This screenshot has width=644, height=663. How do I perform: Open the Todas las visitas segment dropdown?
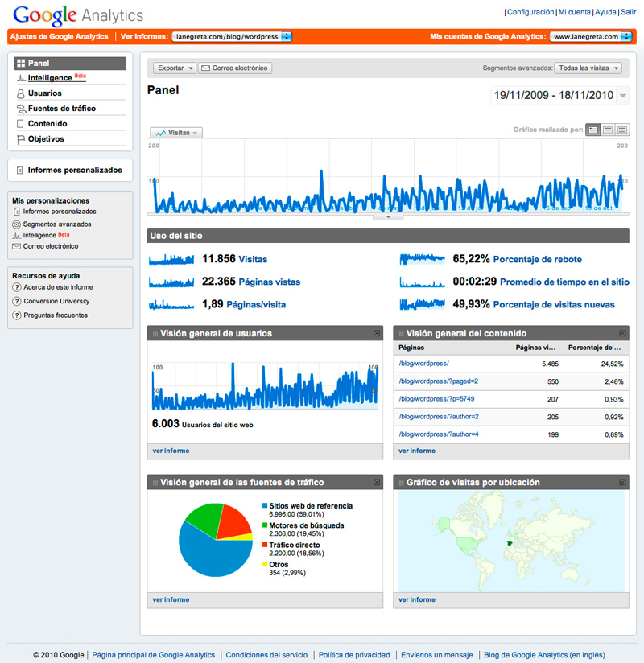coord(588,68)
